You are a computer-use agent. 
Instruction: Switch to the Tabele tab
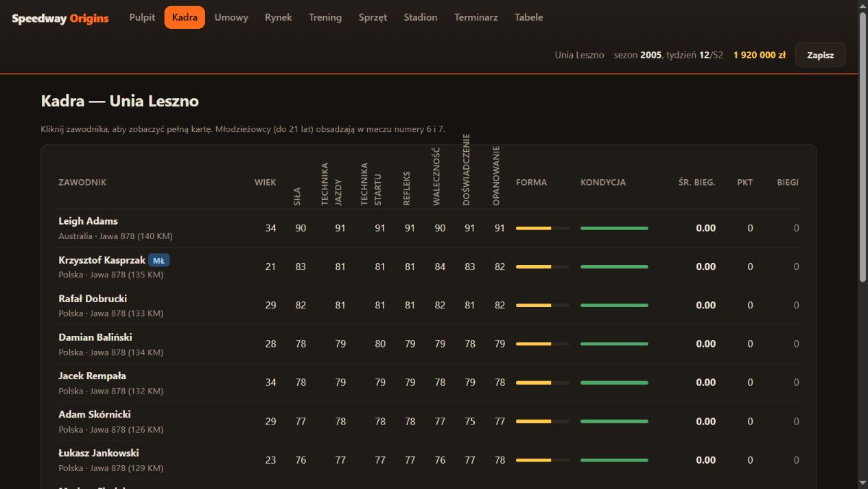click(x=529, y=17)
